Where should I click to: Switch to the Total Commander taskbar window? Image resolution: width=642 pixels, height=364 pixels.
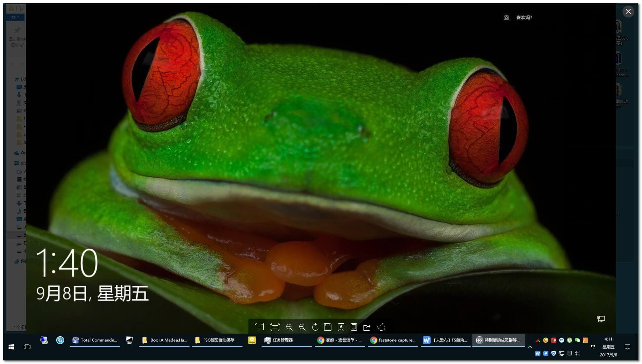(95, 340)
